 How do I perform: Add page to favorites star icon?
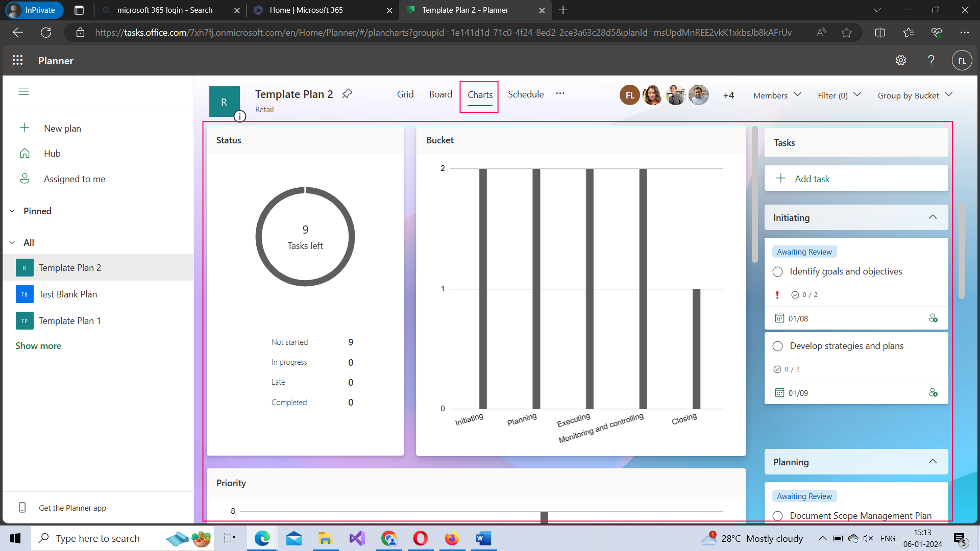point(847,33)
